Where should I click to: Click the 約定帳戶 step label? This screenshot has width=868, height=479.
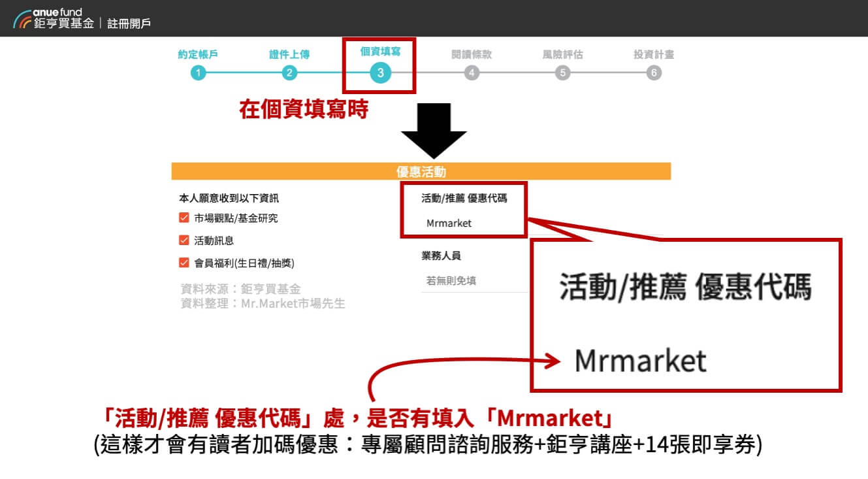coord(198,55)
